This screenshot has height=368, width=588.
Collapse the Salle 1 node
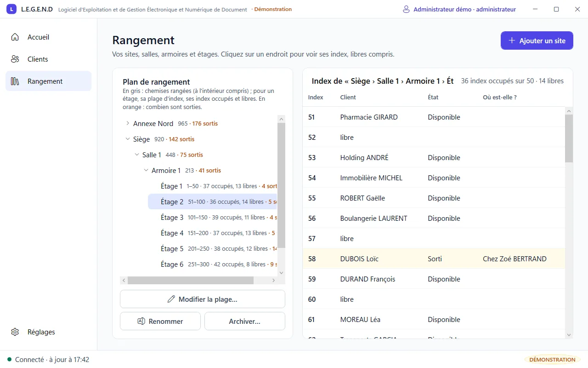point(137,155)
